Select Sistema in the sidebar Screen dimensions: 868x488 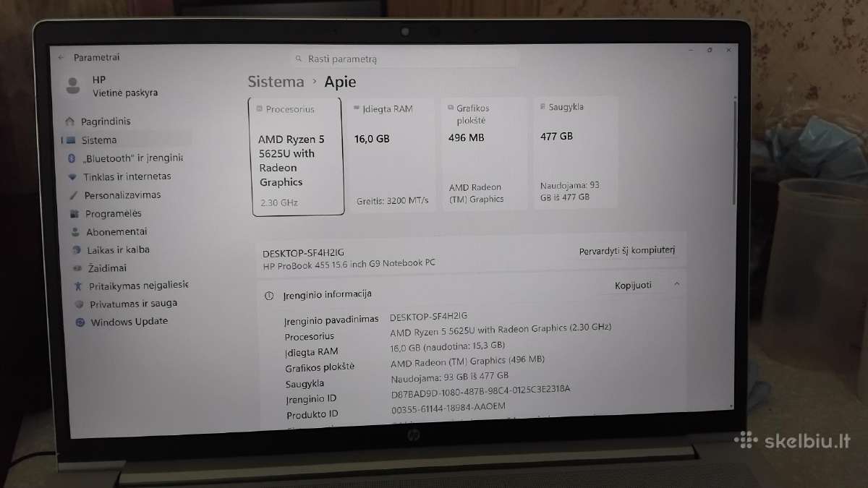click(98, 140)
